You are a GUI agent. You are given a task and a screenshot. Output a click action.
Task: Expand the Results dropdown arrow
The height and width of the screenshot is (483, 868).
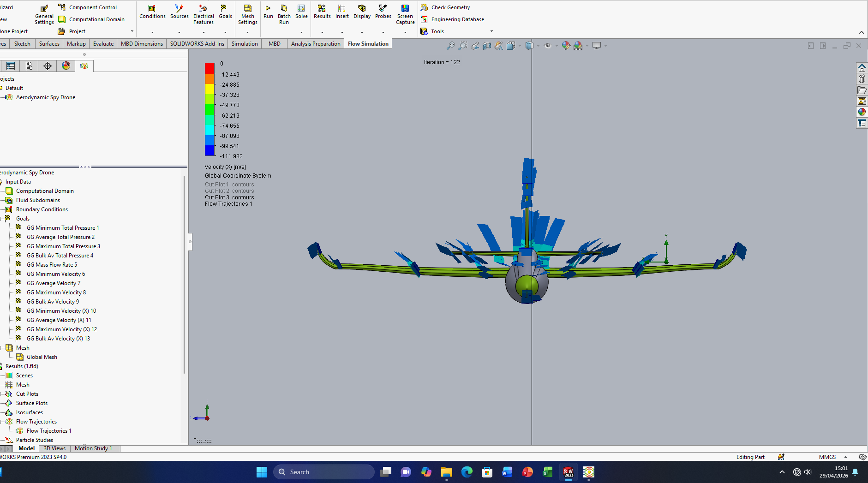pyautogui.click(x=322, y=32)
